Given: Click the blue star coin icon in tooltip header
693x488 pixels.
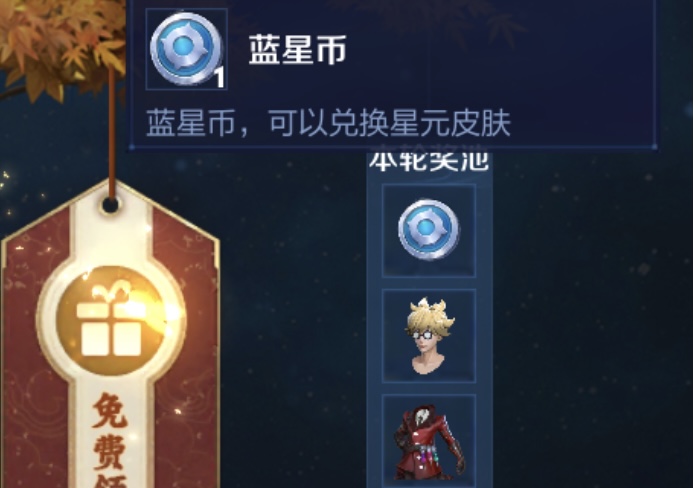Looking at the screenshot, I should 186,49.
